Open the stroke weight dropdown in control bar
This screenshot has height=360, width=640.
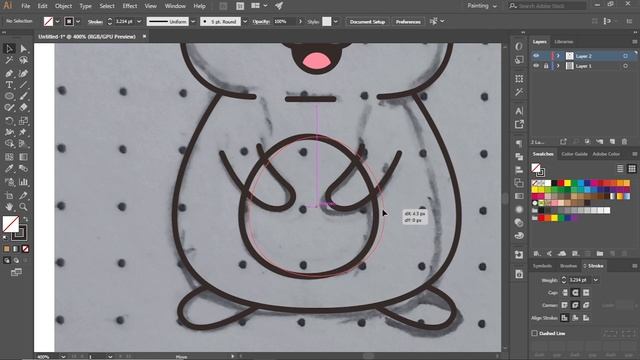(x=139, y=22)
